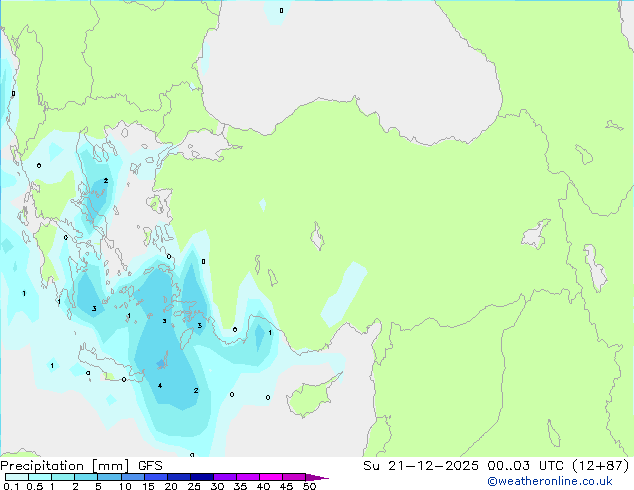Select the legend swatch between 0.5 and 1
Image resolution: width=634 pixels, height=490 pixels.
pos(40,477)
